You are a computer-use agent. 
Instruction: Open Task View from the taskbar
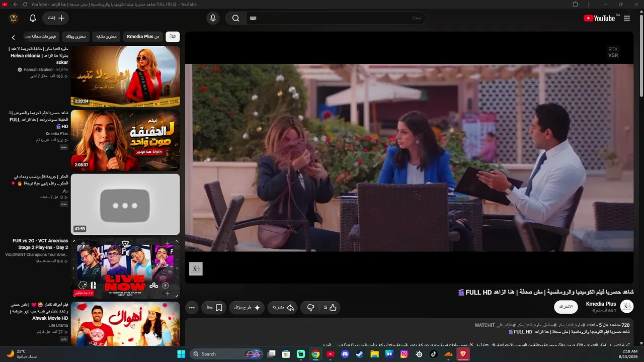click(x=272, y=354)
